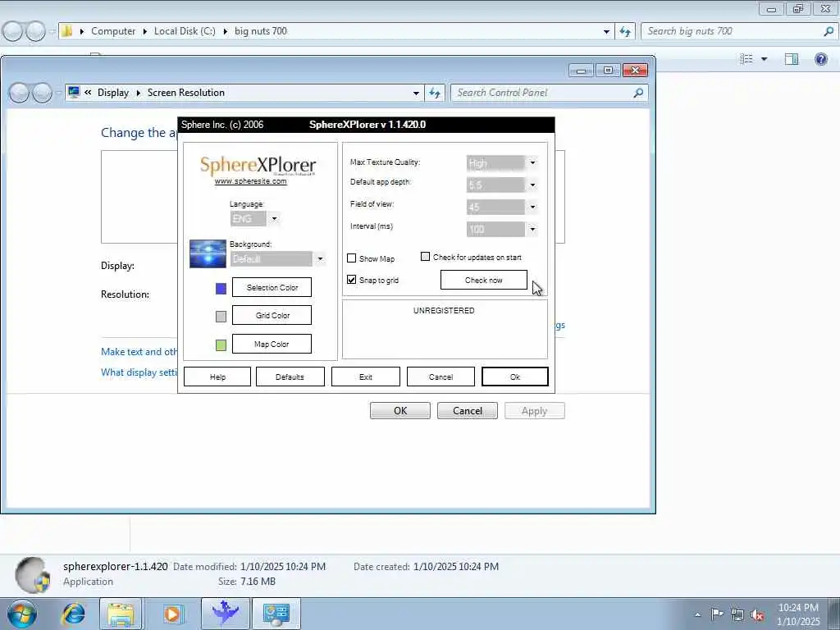Open the Max Texture Quality dropdown
Screen dimensions: 840x630
[532, 162]
